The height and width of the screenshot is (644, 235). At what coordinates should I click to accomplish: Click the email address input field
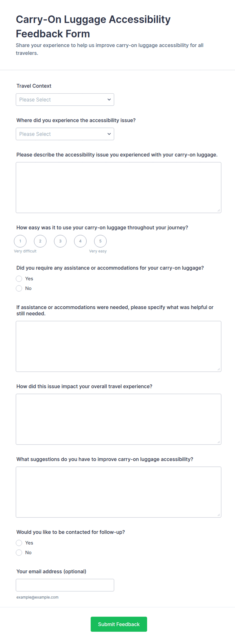[x=65, y=585]
